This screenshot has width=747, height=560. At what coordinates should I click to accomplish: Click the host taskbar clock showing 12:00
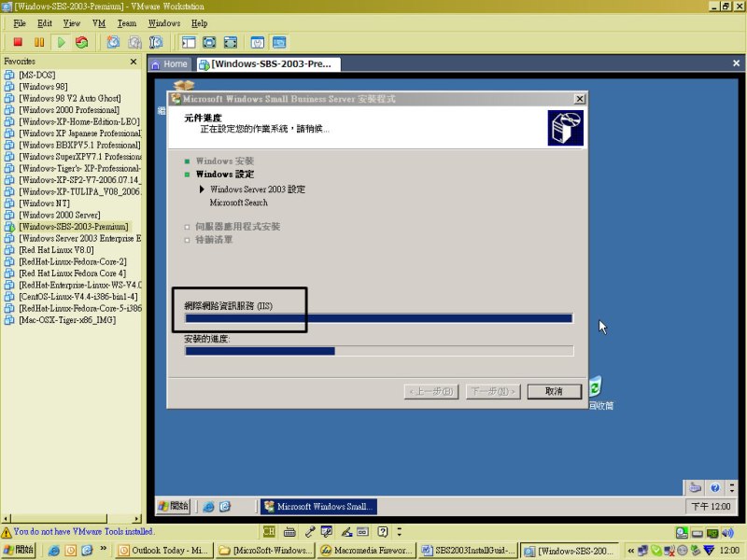(729, 551)
